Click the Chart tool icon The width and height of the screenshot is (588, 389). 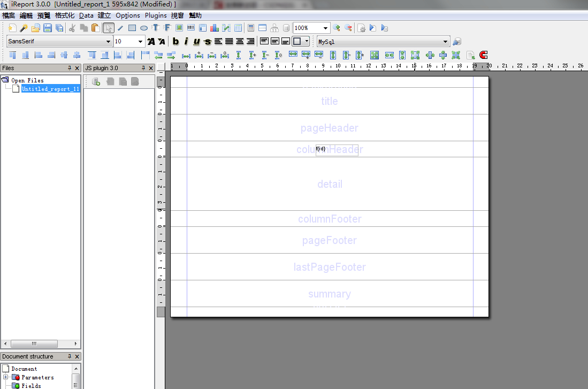[x=215, y=28]
